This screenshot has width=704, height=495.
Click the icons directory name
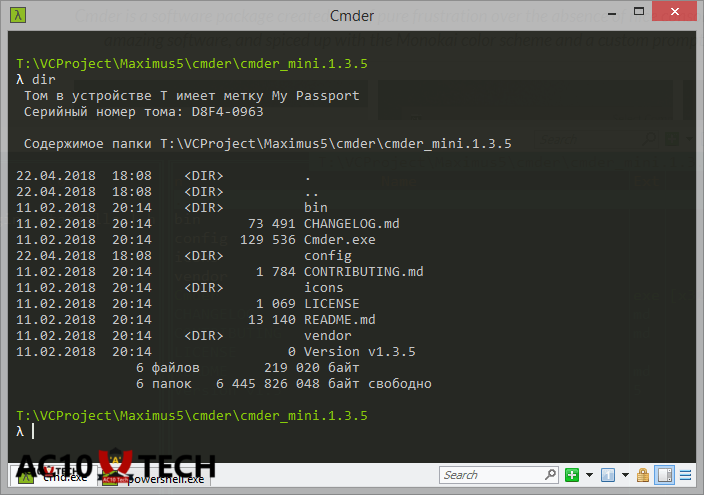click(324, 288)
